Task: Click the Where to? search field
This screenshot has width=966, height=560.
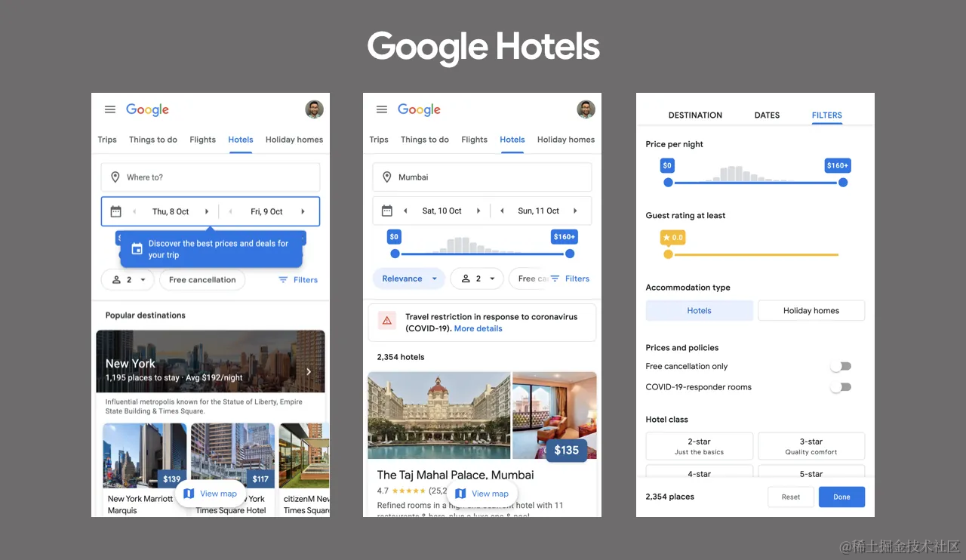Action: pyautogui.click(x=210, y=177)
